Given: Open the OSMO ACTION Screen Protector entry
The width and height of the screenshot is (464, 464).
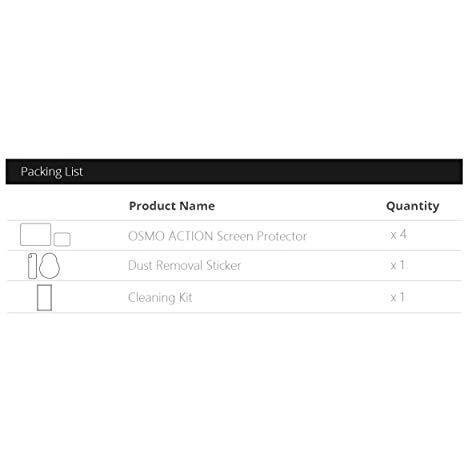Looking at the screenshot, I should point(217,236).
